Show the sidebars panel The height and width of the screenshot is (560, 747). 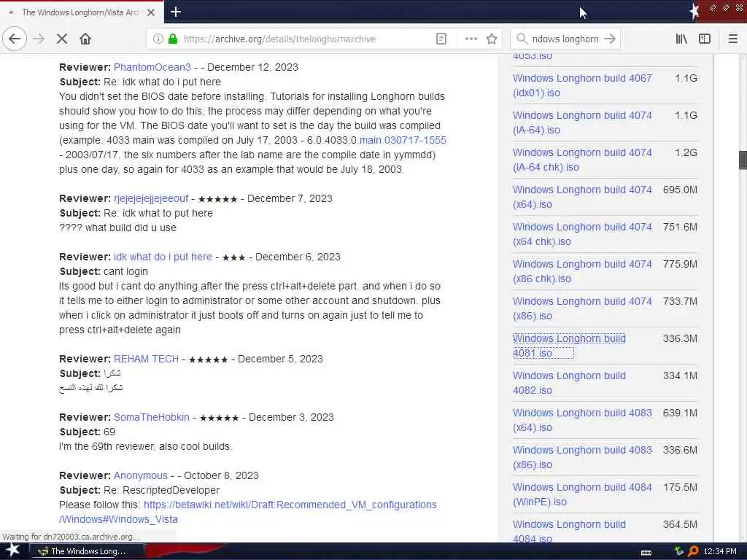(705, 39)
